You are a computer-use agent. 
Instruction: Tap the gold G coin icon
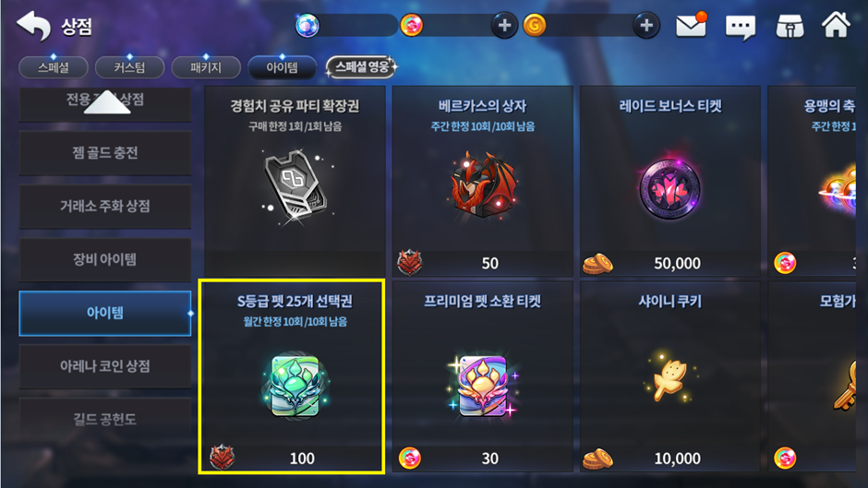535,26
